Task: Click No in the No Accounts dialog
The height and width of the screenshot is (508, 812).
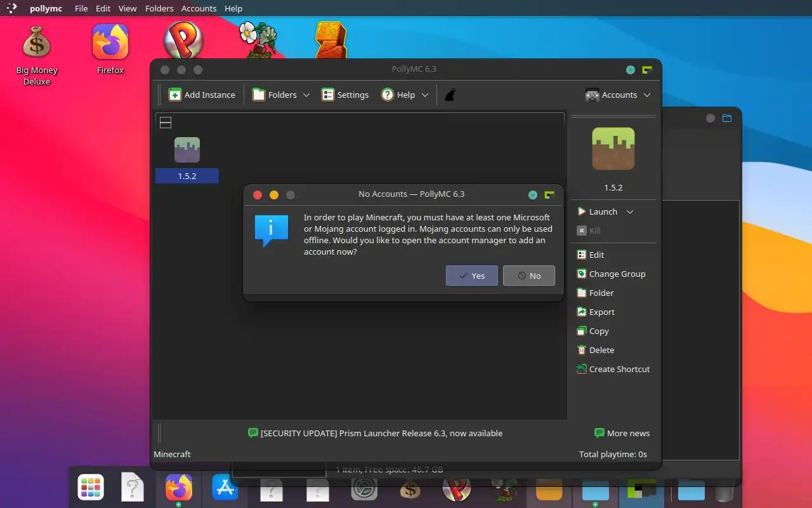Action: (529, 276)
